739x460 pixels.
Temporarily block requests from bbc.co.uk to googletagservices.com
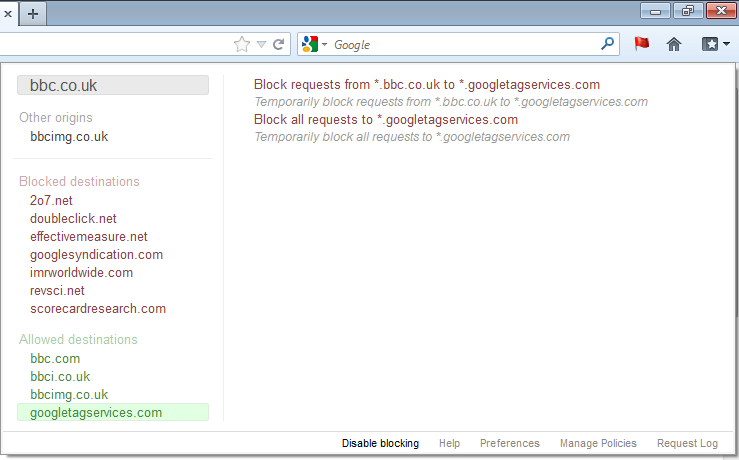pos(451,102)
